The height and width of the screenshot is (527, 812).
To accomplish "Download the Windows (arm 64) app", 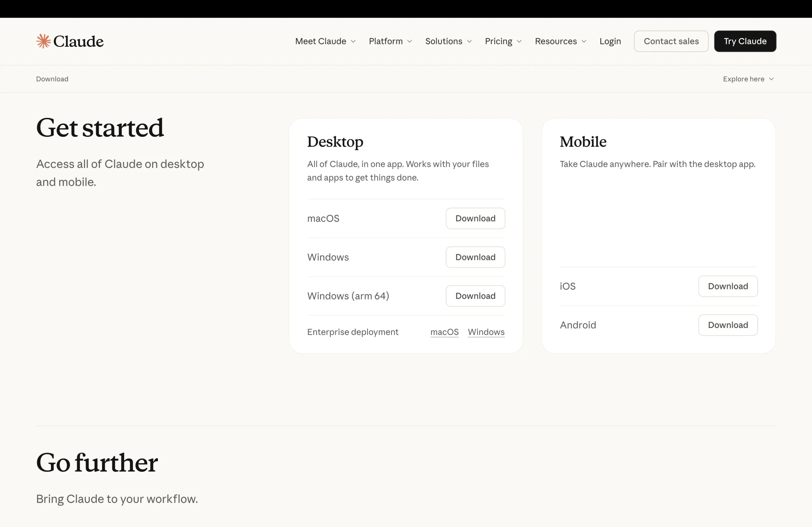I will click(475, 296).
